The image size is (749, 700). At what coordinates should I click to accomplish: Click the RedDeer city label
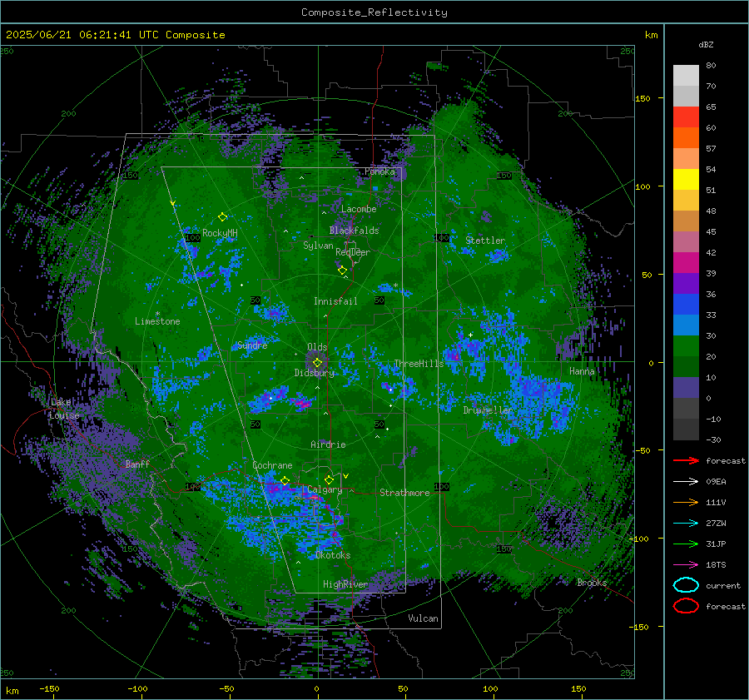tap(353, 252)
